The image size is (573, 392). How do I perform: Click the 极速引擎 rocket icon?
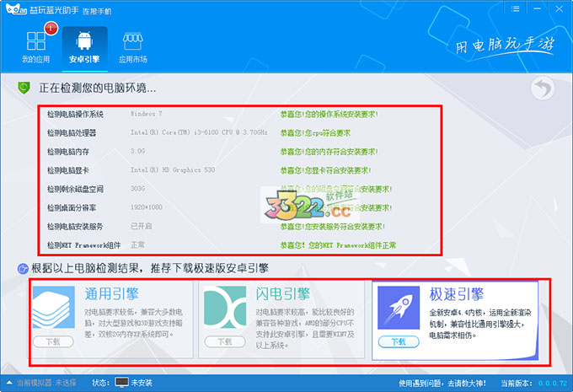point(399,308)
